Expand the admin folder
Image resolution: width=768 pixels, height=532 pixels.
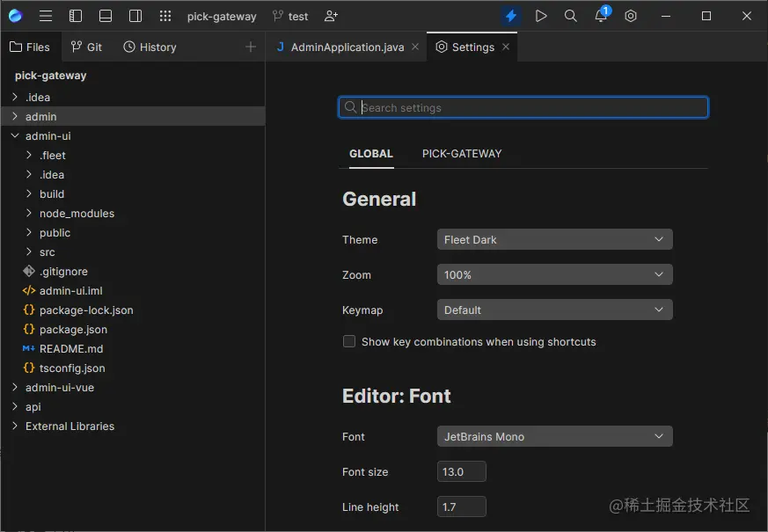coord(15,116)
